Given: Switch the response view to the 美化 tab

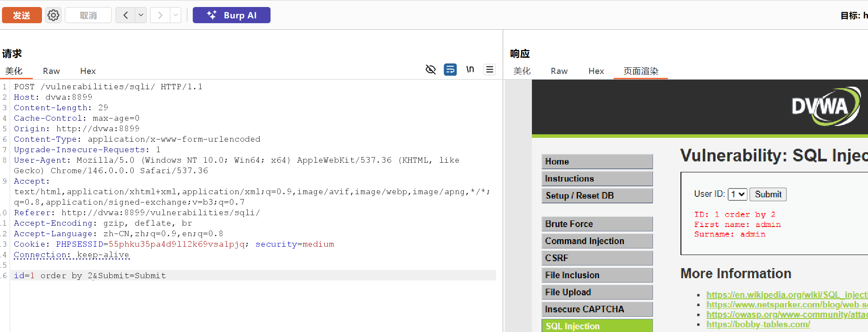Looking at the screenshot, I should click(x=522, y=71).
